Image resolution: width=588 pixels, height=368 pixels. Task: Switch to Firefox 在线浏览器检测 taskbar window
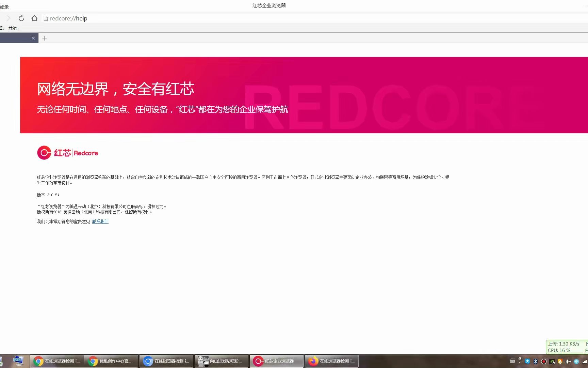332,361
